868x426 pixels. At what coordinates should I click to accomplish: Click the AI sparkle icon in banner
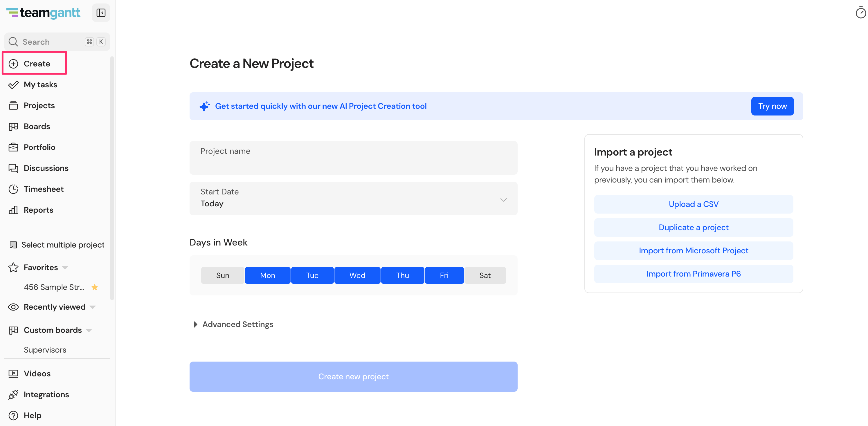pyautogui.click(x=205, y=106)
